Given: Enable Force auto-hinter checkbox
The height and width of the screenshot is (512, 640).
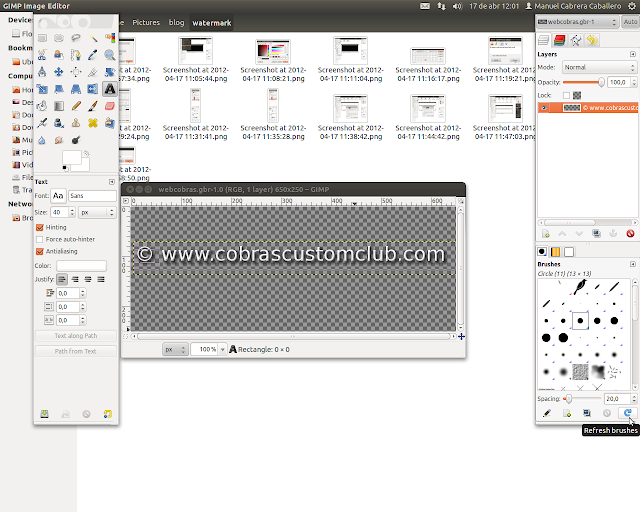Looking at the screenshot, I should pos(40,239).
